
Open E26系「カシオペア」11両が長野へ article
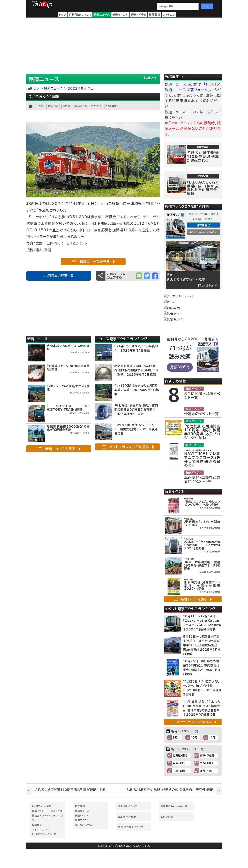coord(136,348)
